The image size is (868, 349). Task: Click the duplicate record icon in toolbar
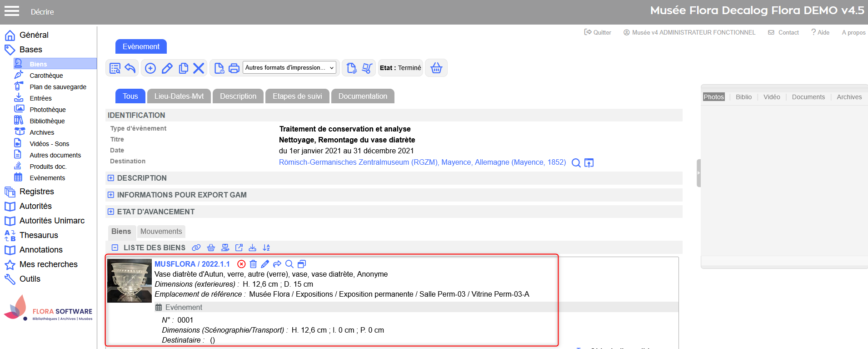(x=184, y=68)
